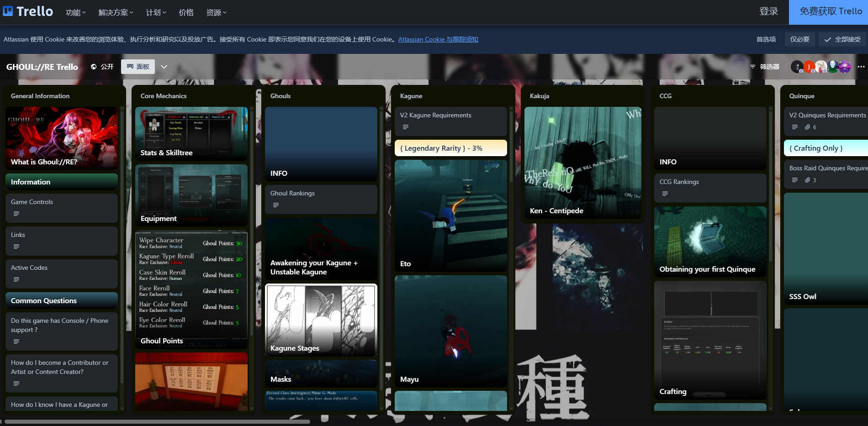868x426 pixels.
Task: Open the Kagune Stages card
Action: [321, 320]
